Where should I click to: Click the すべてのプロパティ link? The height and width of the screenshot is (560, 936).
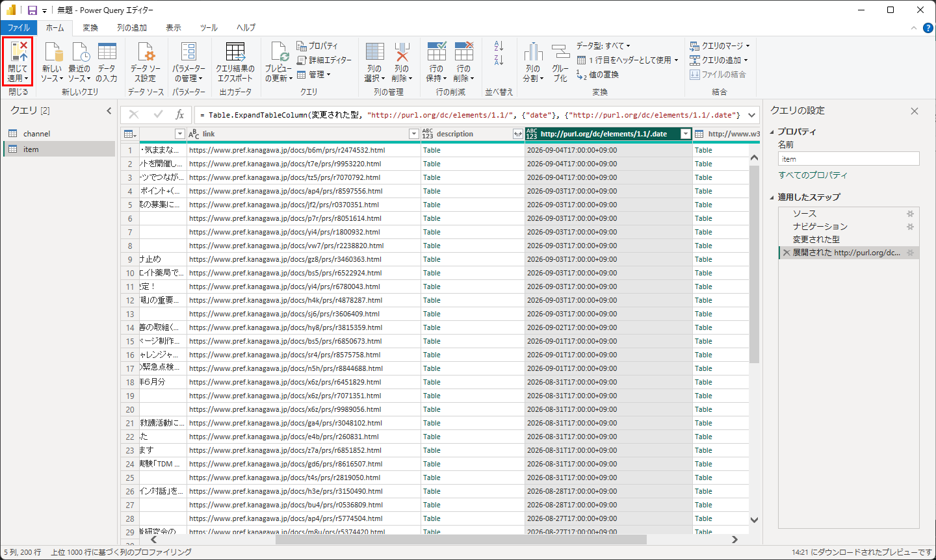point(813,175)
